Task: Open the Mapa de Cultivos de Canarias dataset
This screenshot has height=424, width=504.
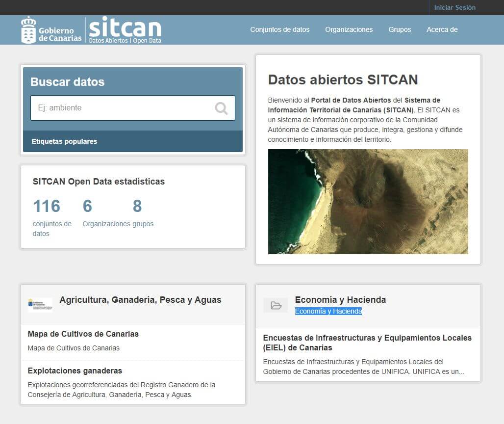Action: (83, 334)
